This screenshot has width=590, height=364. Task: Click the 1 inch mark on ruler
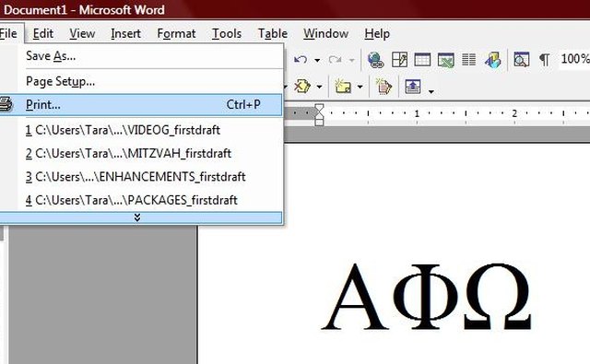(x=417, y=113)
